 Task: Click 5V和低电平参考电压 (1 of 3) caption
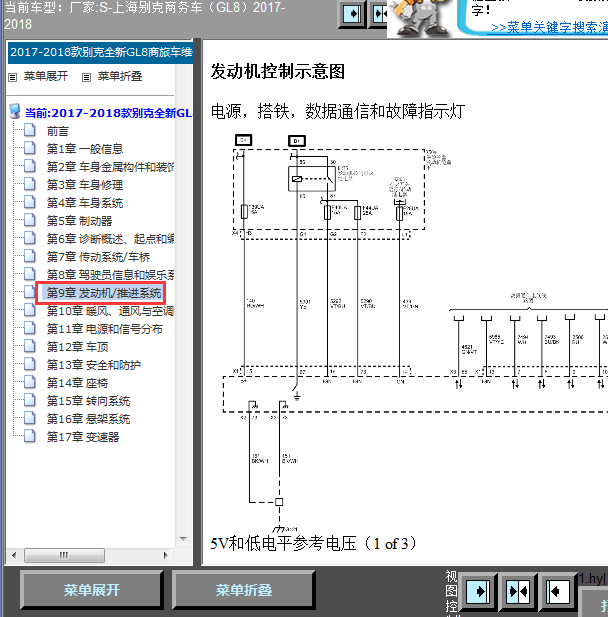[313, 543]
